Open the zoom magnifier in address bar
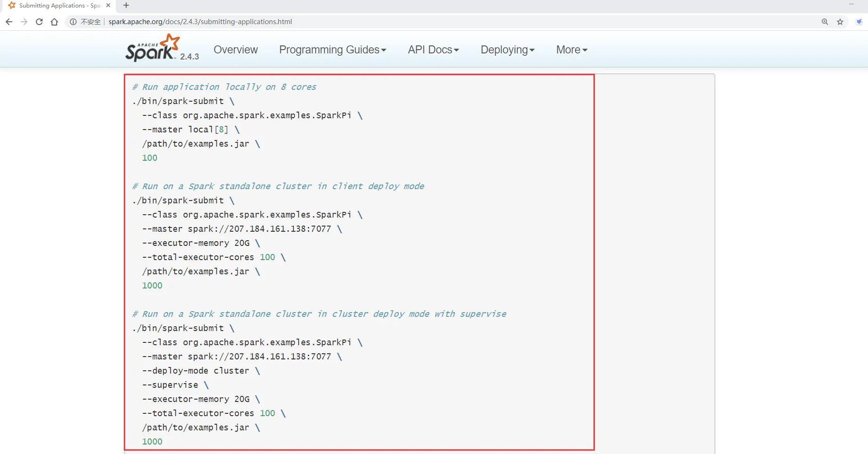This screenshot has height=454, width=868. [825, 22]
